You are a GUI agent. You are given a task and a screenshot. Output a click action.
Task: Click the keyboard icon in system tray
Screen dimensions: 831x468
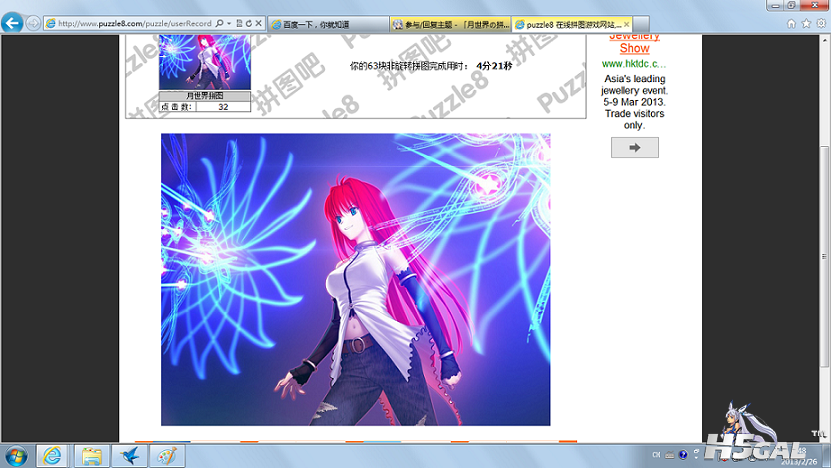(669, 455)
